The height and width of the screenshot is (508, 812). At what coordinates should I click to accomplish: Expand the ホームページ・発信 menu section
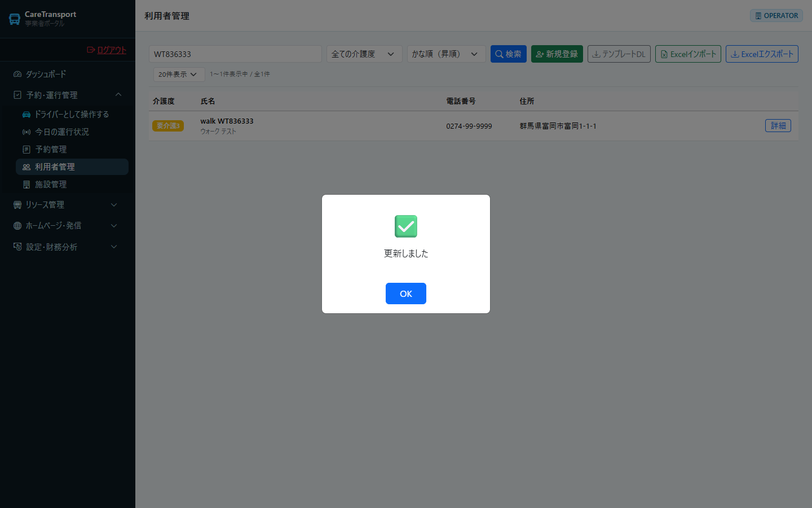point(68,225)
